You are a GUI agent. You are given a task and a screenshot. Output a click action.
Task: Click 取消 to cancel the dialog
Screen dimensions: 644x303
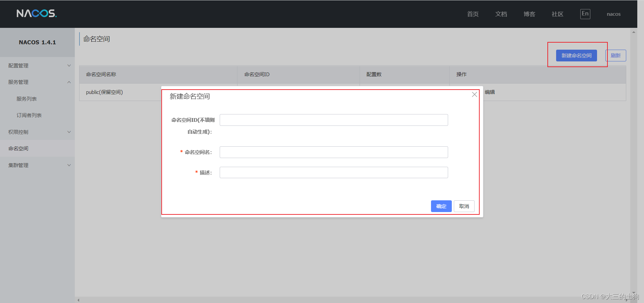[x=464, y=206]
